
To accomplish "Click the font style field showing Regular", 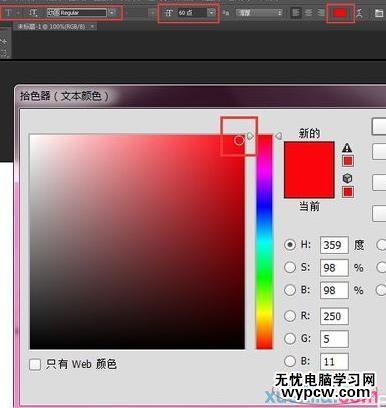I will pos(77,13).
